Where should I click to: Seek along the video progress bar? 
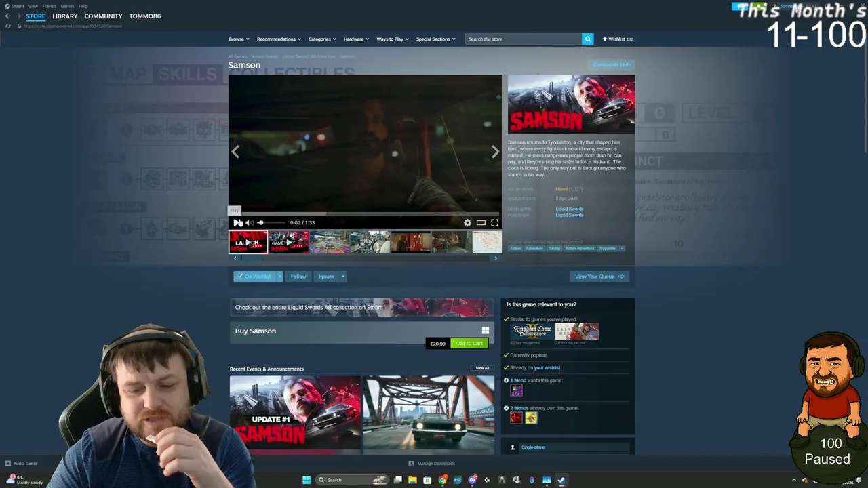366,213
